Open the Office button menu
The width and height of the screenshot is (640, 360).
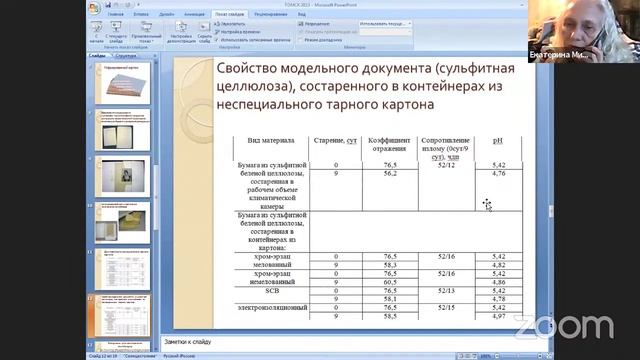pos(94,7)
